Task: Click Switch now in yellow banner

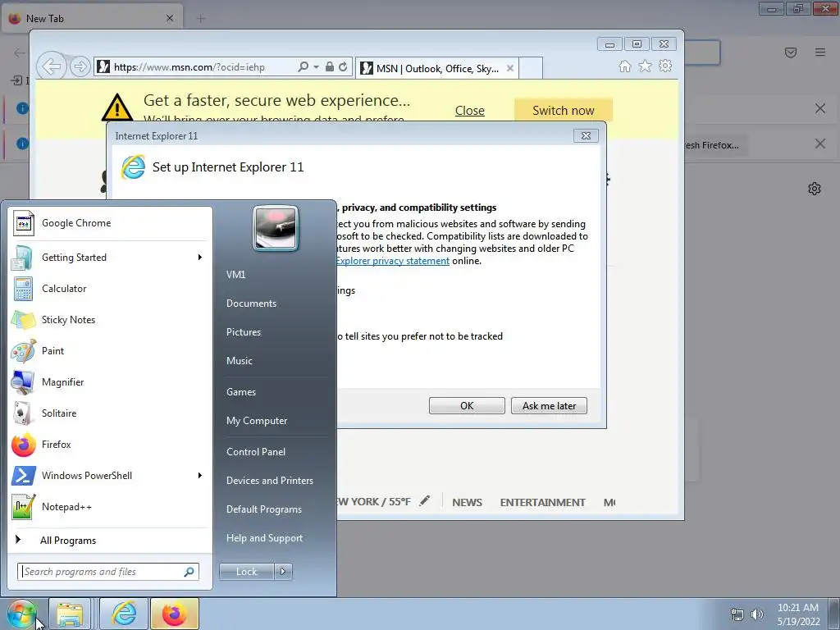Action: 563,111
